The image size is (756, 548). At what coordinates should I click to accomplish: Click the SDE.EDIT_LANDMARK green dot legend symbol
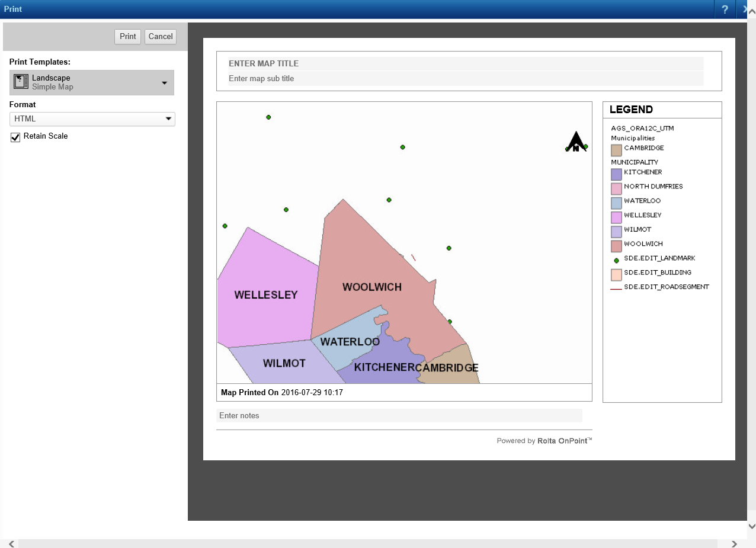616,259
